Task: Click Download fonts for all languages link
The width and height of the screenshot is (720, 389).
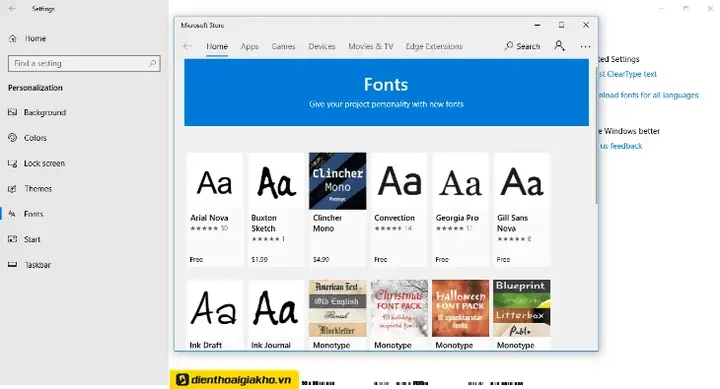Action: click(648, 95)
